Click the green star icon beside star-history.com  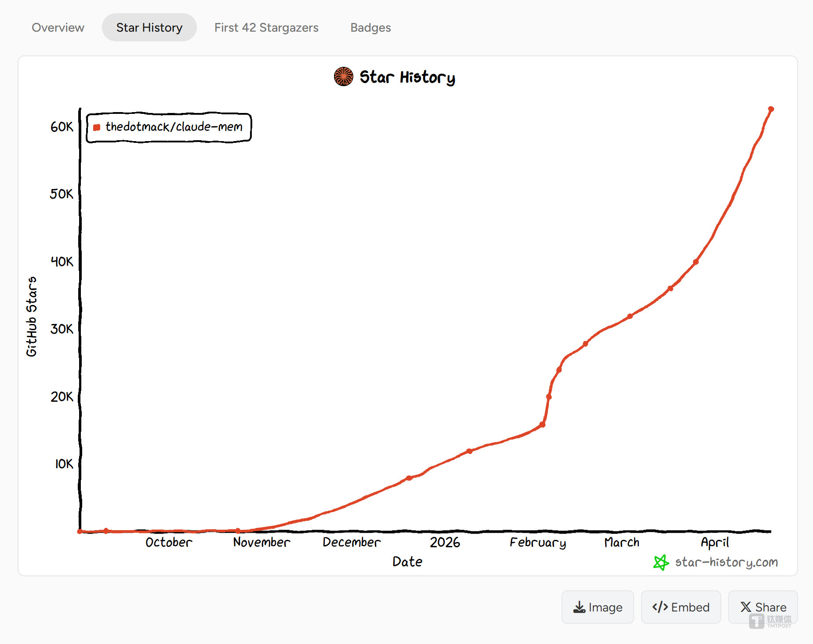pyautogui.click(x=660, y=562)
